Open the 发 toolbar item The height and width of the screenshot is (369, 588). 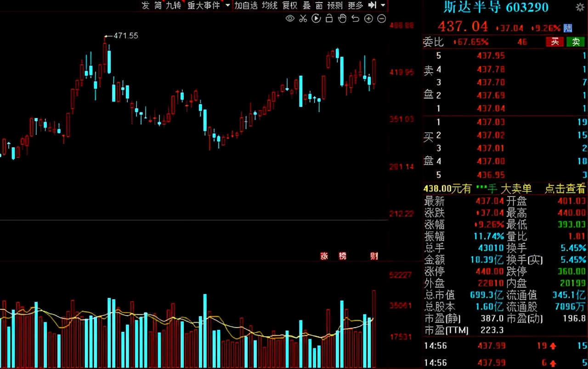146,5
